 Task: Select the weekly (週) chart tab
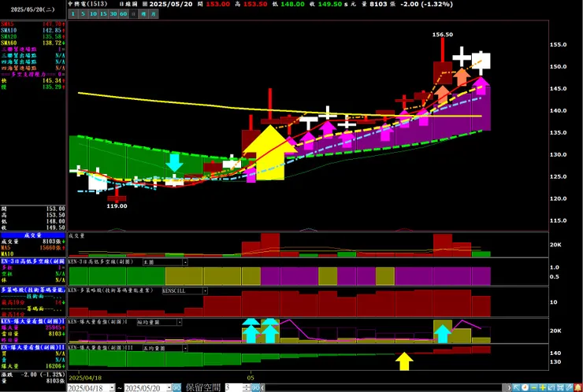(143, 14)
